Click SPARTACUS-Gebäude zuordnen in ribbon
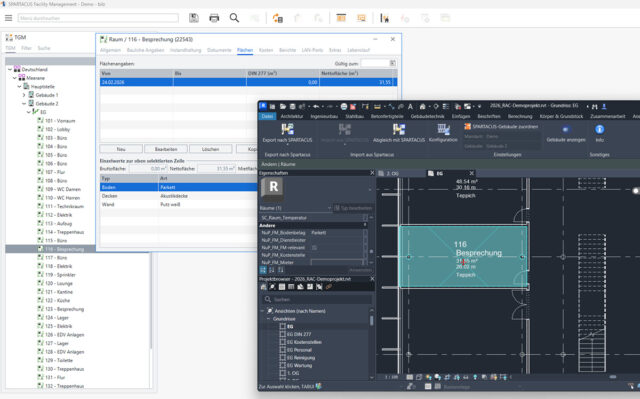 (501, 126)
